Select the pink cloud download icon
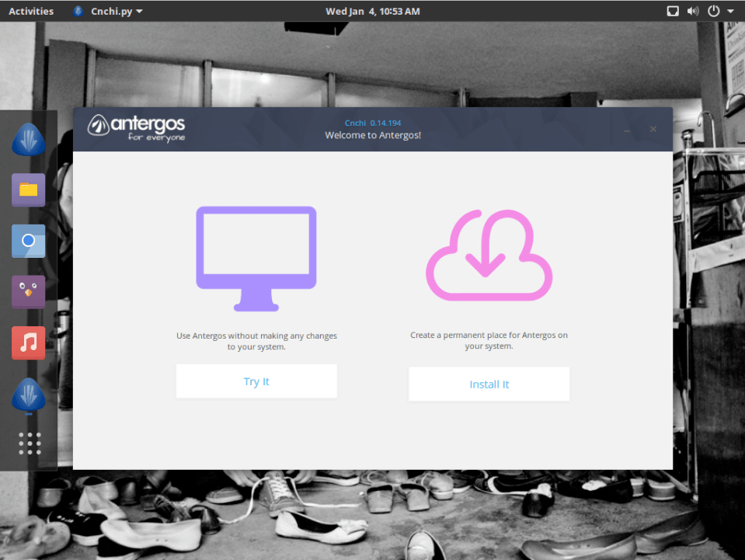The image size is (745, 560). click(x=489, y=255)
